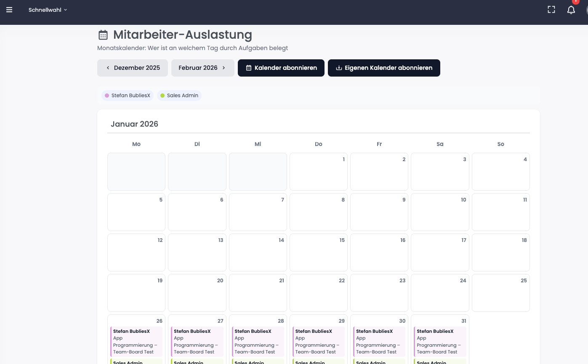Select the January 1 day cell

[319, 172]
